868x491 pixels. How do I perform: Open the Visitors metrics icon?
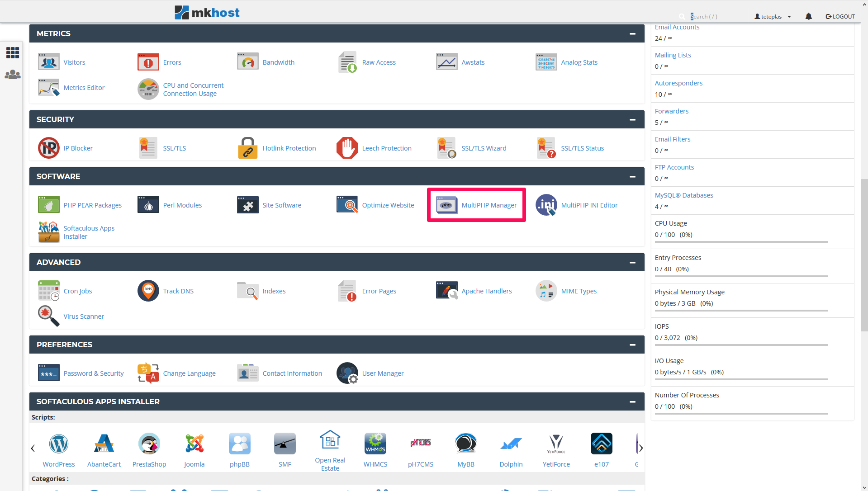[49, 62]
